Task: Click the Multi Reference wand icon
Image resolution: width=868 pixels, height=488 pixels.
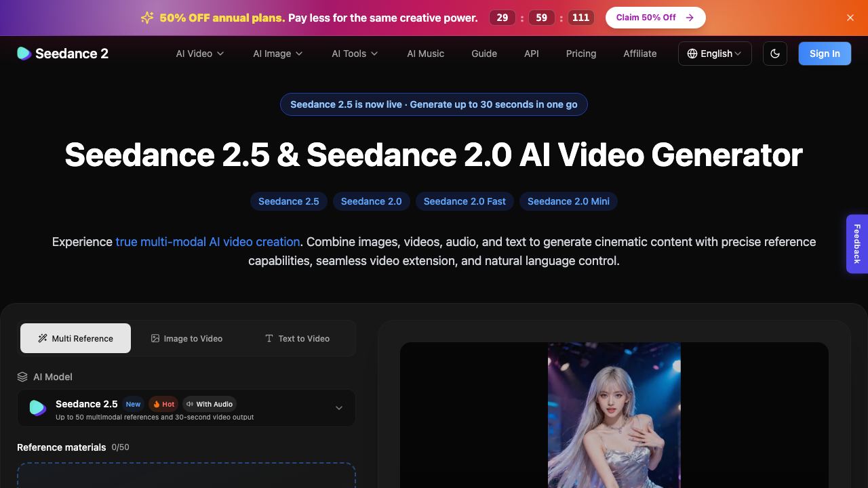Action: pyautogui.click(x=43, y=338)
